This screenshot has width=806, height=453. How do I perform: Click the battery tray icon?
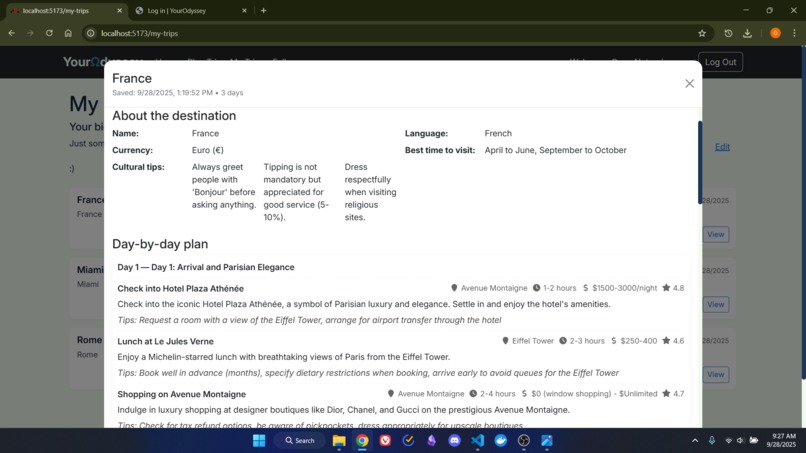[754, 441]
